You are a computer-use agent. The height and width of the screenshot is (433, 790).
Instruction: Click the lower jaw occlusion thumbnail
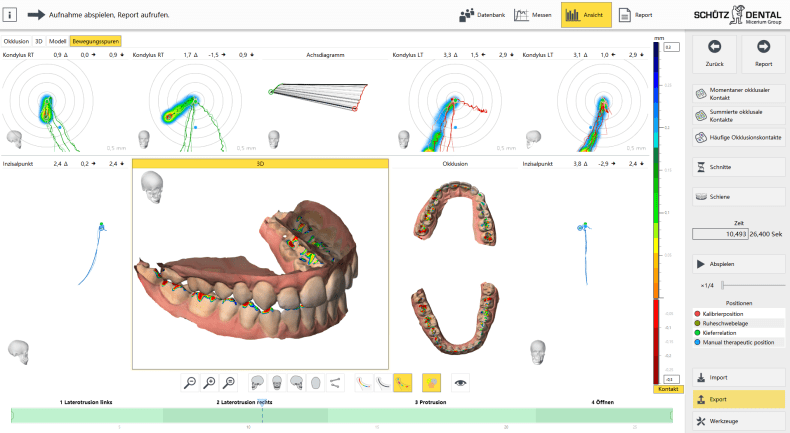(455, 318)
